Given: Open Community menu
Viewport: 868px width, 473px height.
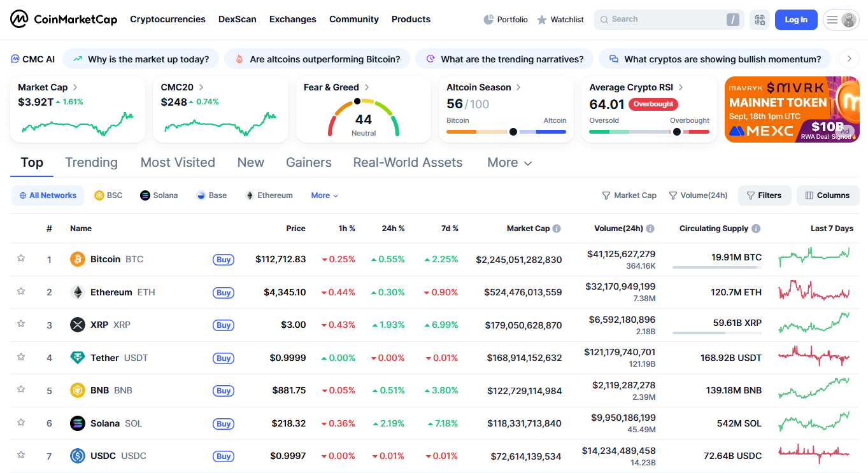Looking at the screenshot, I should 354,19.
